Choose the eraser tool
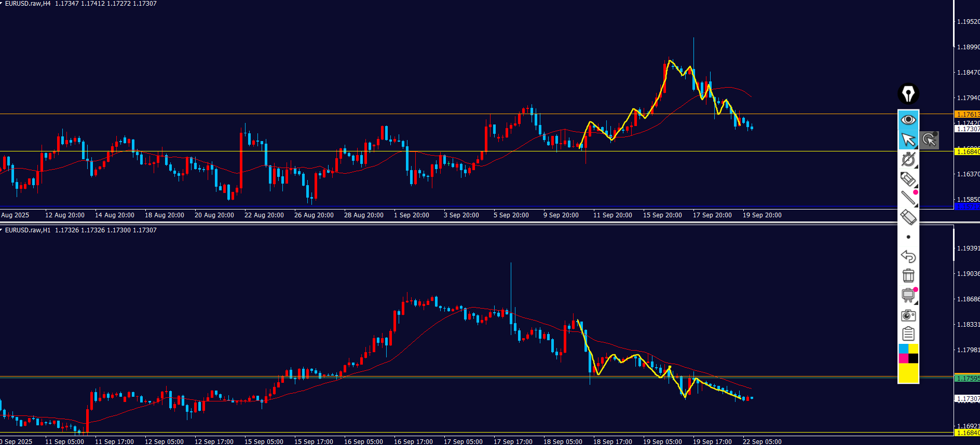This screenshot has width=980, height=445. (908, 217)
